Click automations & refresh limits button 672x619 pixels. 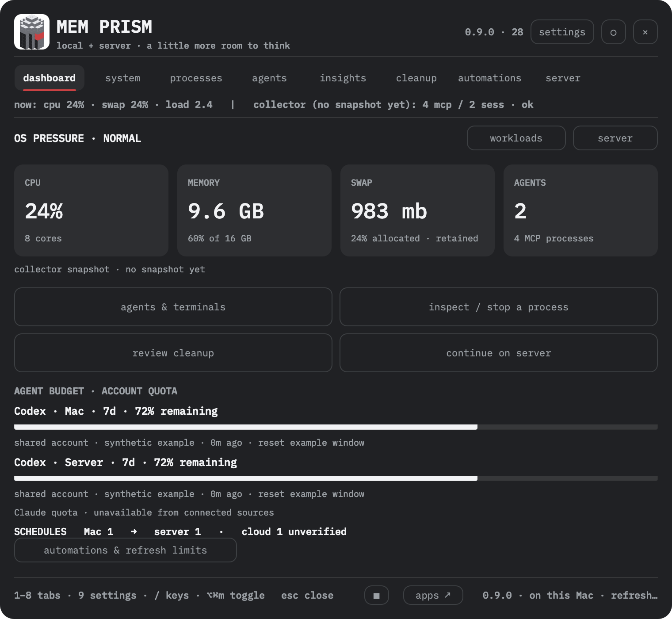pos(126,550)
